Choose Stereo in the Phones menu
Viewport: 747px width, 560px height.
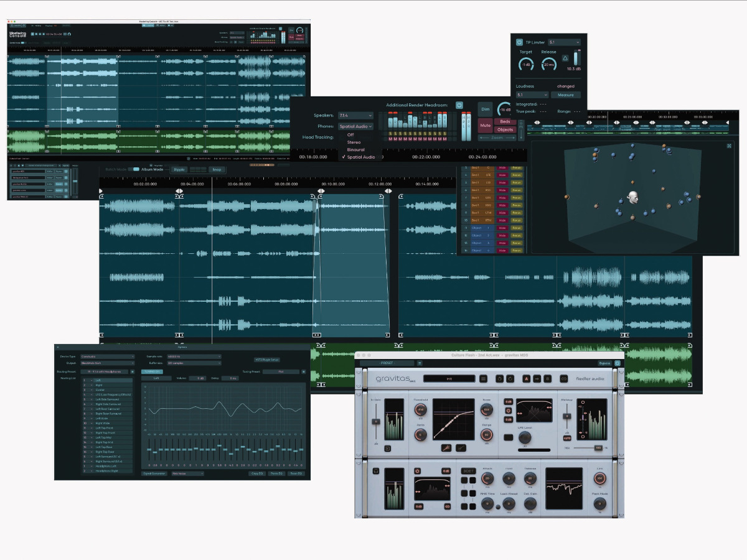click(354, 142)
